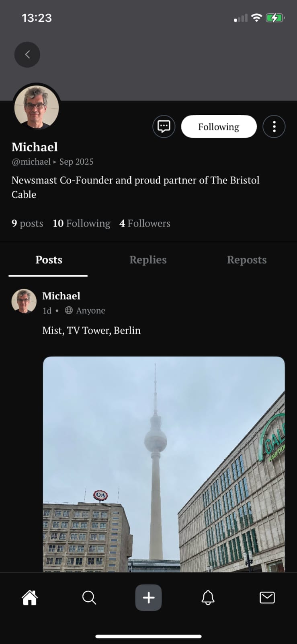
Task: Tap Michael's name on the post
Action: [61, 296]
